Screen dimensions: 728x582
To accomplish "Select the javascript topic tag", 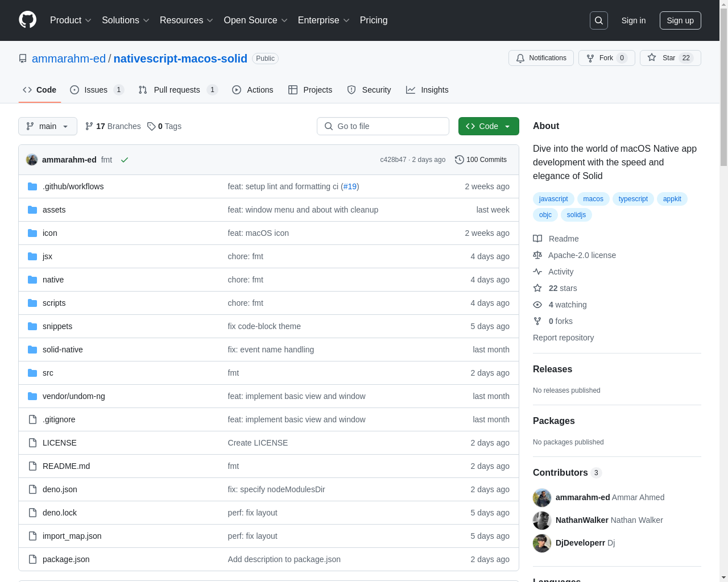I will click(553, 199).
